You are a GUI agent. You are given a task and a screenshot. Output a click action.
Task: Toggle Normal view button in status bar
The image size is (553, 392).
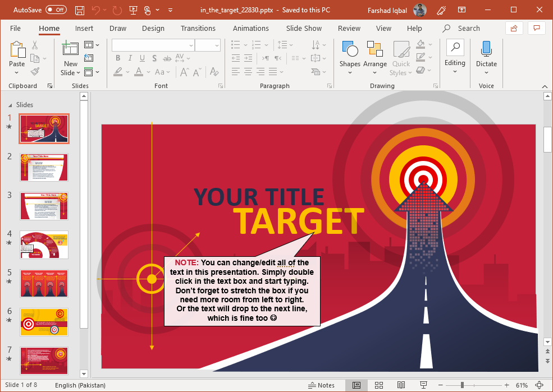click(x=357, y=385)
